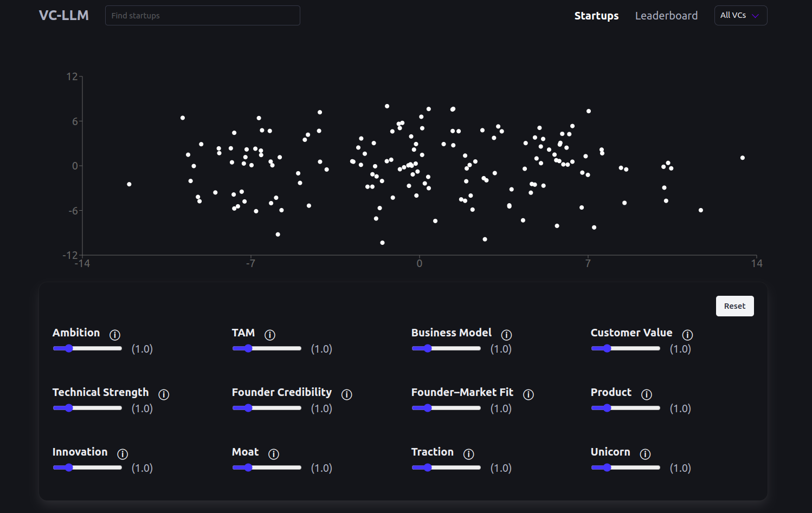Click the Product slider handle
This screenshot has width=812, height=513.
point(607,408)
